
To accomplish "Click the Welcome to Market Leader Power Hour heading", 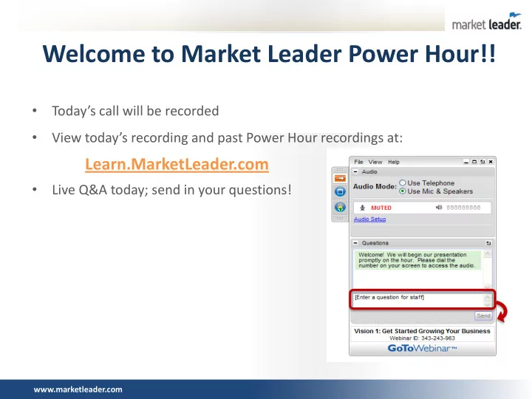I will click(x=269, y=54).
